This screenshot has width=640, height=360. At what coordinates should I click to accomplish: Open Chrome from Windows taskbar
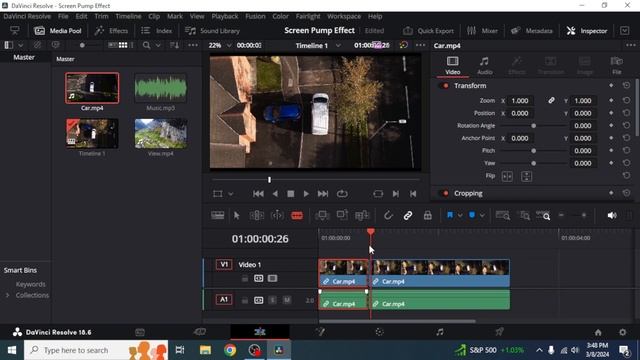coord(230,350)
